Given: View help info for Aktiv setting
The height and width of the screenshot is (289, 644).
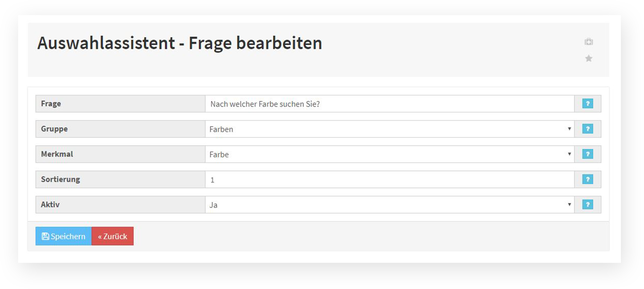Looking at the screenshot, I should 588,205.
